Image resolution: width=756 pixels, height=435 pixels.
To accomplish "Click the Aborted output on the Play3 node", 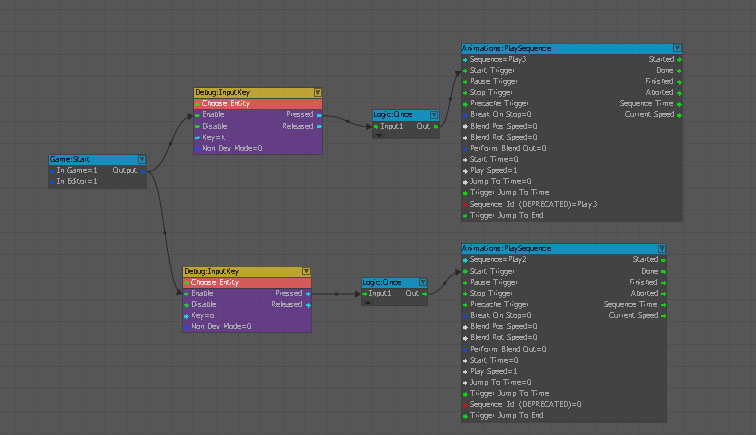I will pos(663,93).
